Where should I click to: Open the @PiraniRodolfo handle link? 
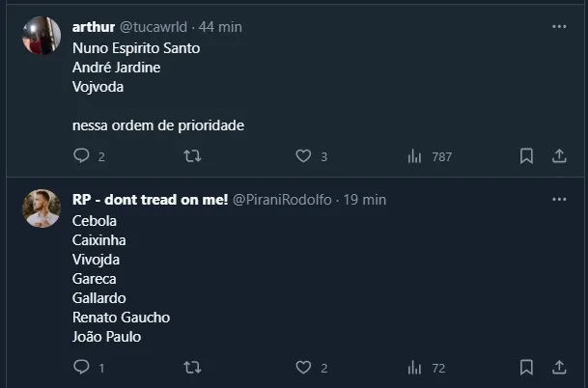[x=283, y=199]
